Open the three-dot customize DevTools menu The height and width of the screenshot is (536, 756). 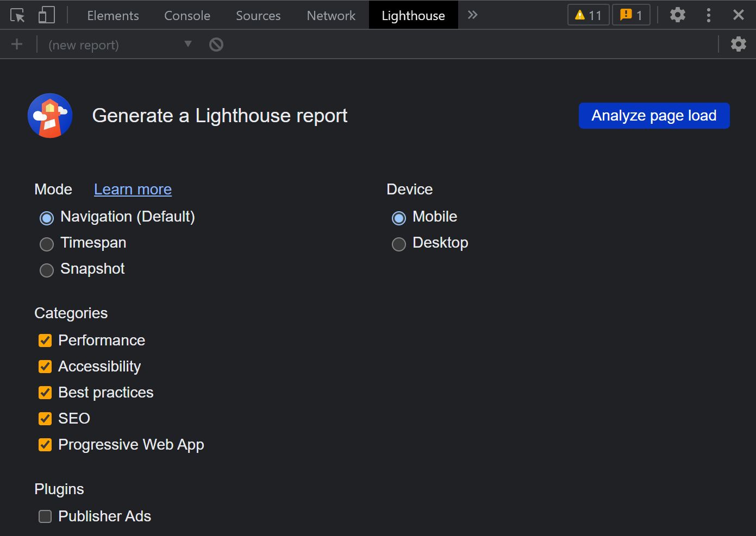[708, 15]
